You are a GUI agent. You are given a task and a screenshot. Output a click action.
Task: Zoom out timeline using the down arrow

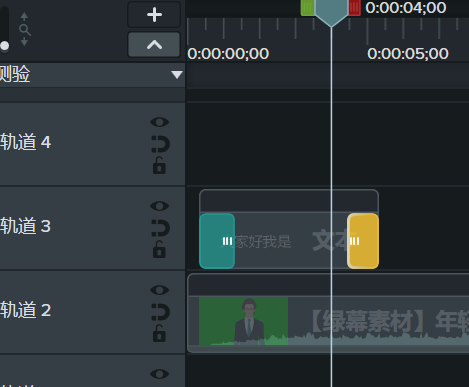point(24,42)
